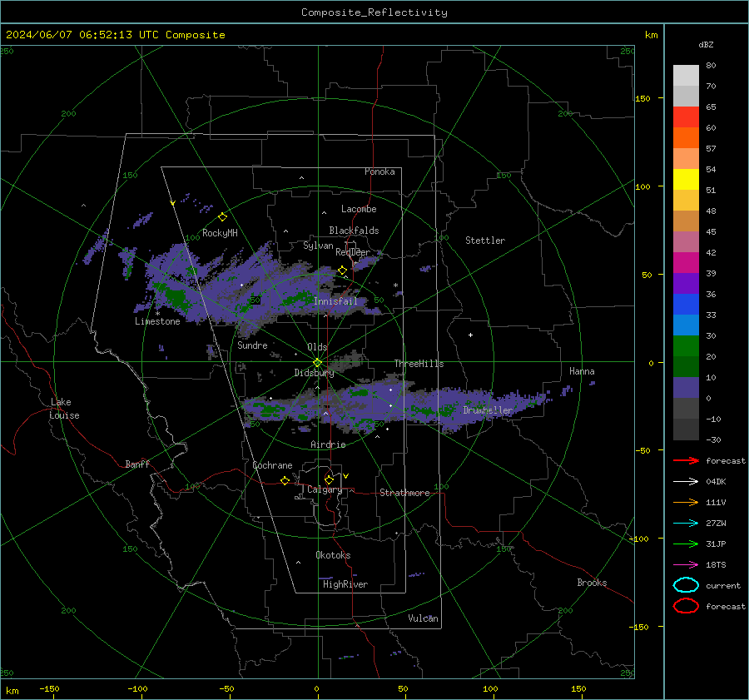Click the cyan 'current' ellipse legend symbol
This screenshot has height=700, width=749.
(686, 585)
